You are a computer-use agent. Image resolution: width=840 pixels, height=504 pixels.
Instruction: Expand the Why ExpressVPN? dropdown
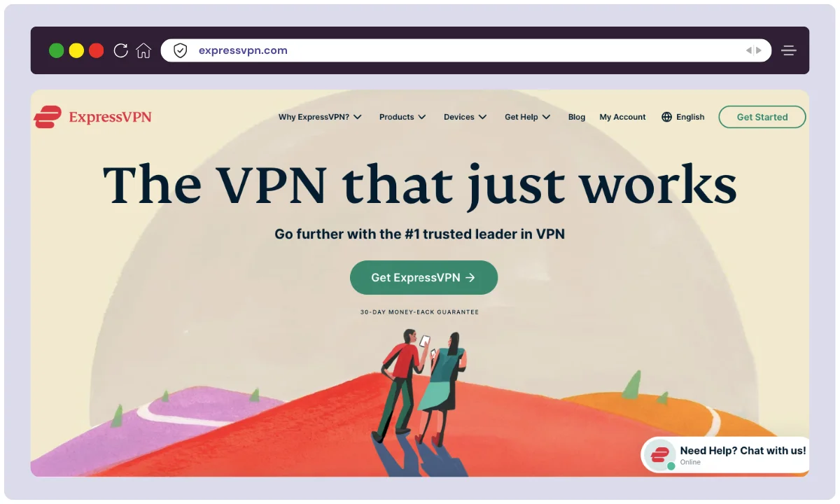(320, 117)
